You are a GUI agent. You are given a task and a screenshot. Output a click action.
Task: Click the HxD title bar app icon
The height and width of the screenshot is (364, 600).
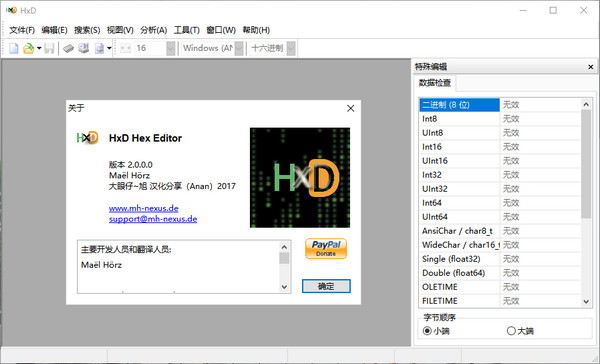11,10
